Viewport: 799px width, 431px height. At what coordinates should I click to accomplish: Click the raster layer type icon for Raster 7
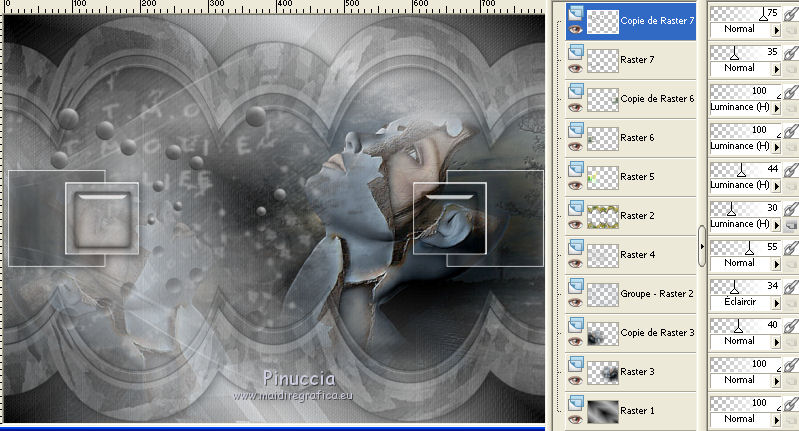tap(575, 53)
